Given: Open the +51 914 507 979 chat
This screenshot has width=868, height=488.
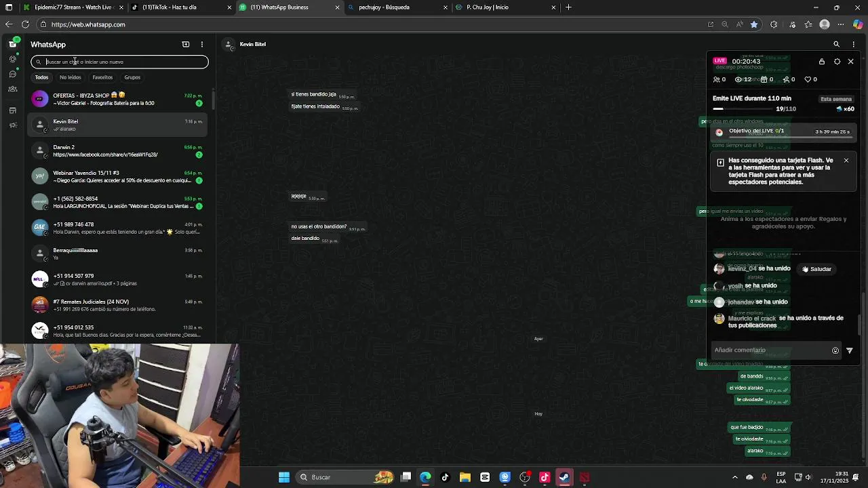Looking at the screenshot, I should [117, 279].
